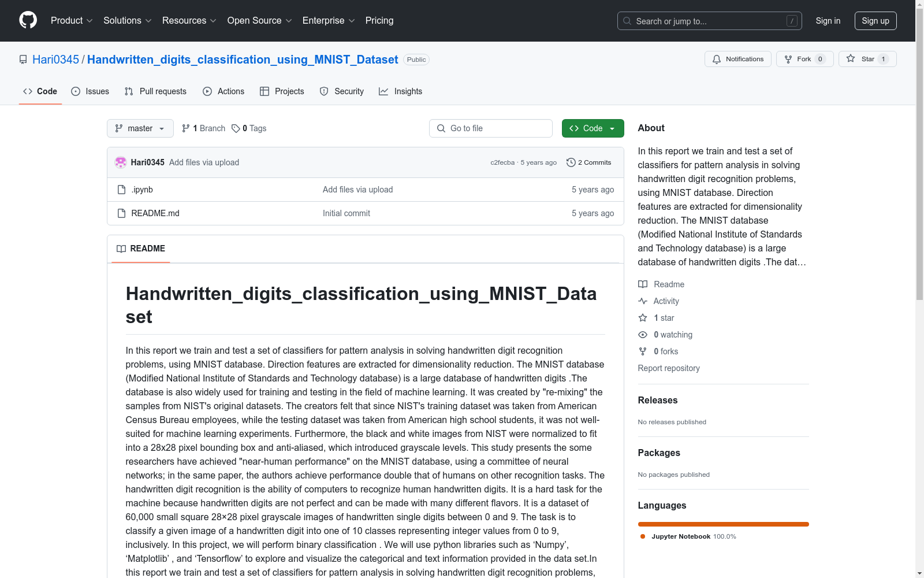Open the Insights tab
The image size is (924, 578).
coord(401,91)
